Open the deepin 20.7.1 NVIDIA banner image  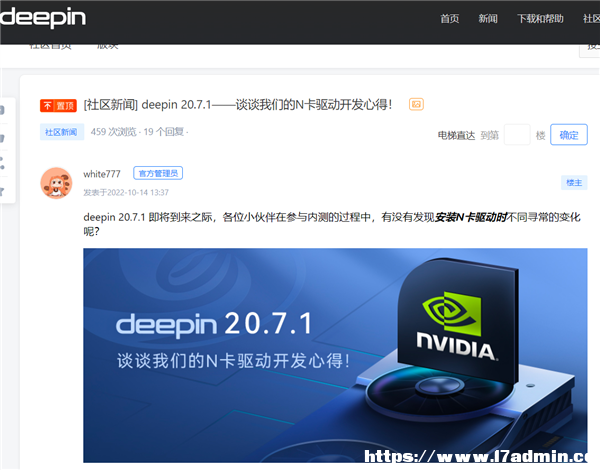click(x=335, y=355)
